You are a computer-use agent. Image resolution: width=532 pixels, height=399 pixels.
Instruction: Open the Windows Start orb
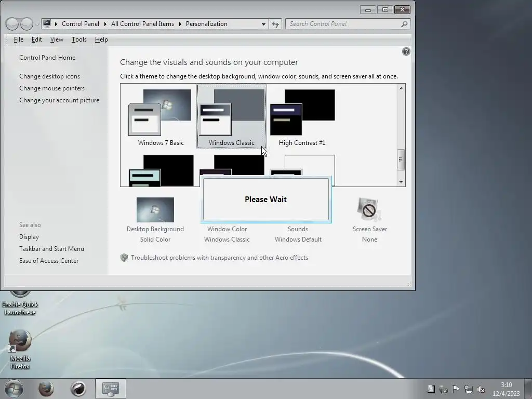tap(14, 389)
